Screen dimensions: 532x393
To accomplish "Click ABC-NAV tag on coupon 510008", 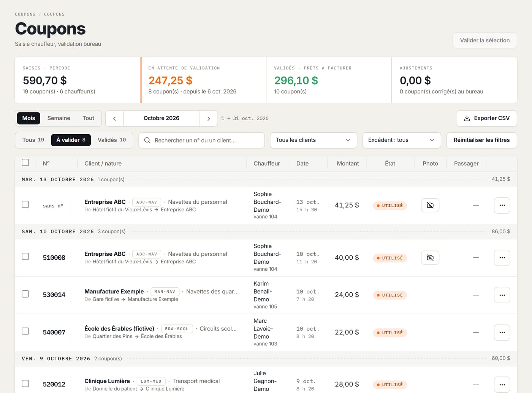I will [147, 254].
